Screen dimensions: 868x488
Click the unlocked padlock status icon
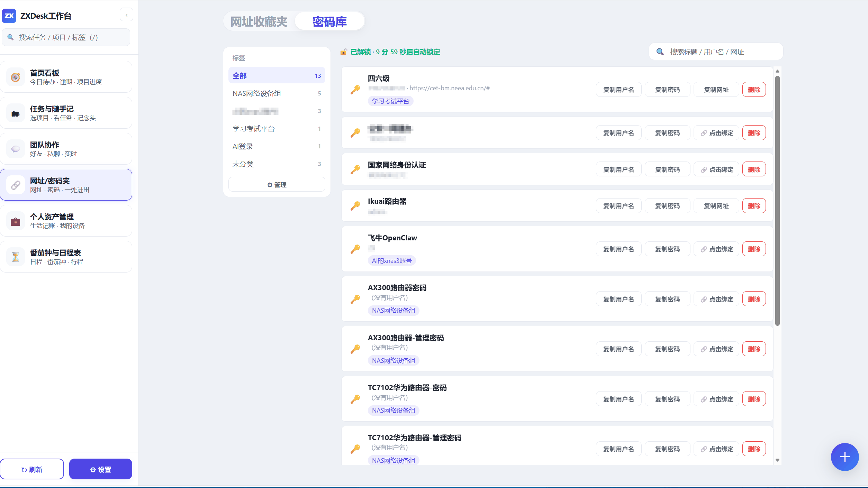coord(344,52)
